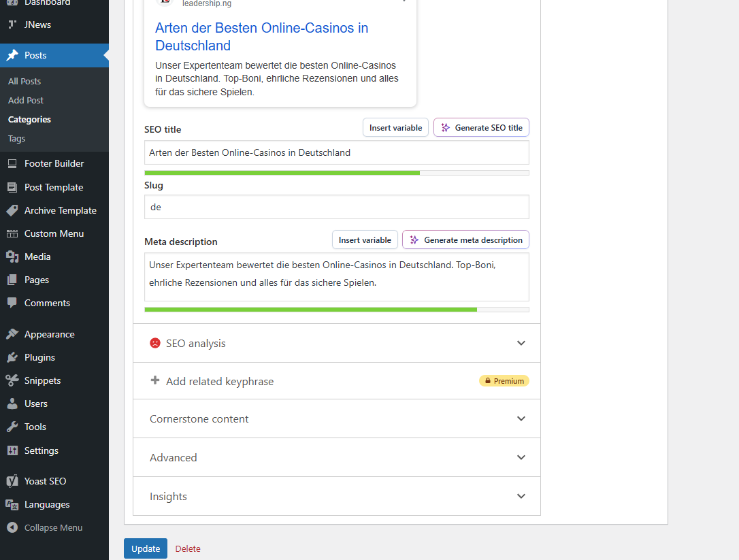The width and height of the screenshot is (739, 560).
Task: Click the Footer Builder icon
Action: pos(12,163)
